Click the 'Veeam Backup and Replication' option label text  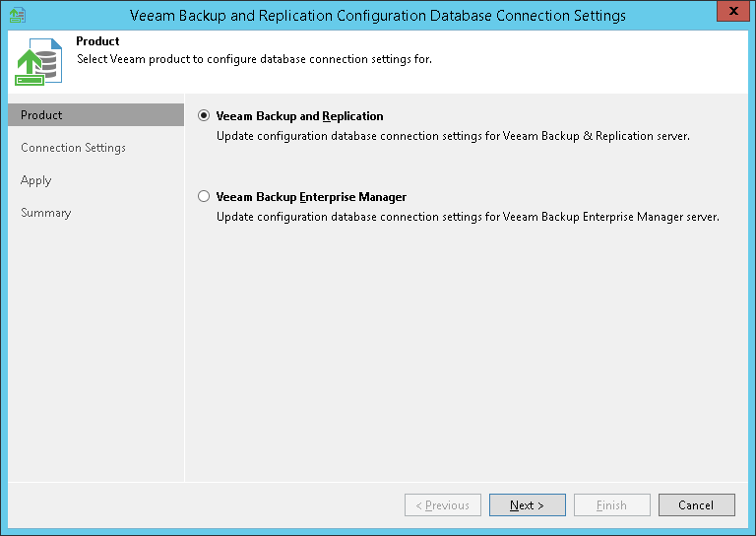tap(299, 116)
